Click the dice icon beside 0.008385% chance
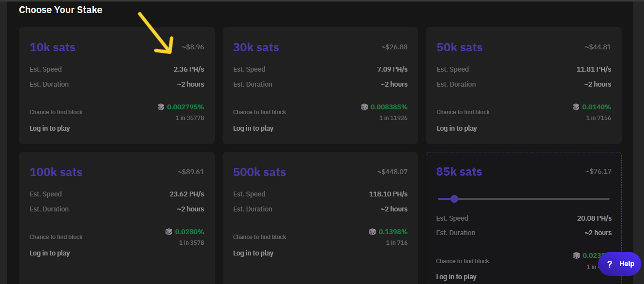The image size is (644, 284). coord(364,107)
